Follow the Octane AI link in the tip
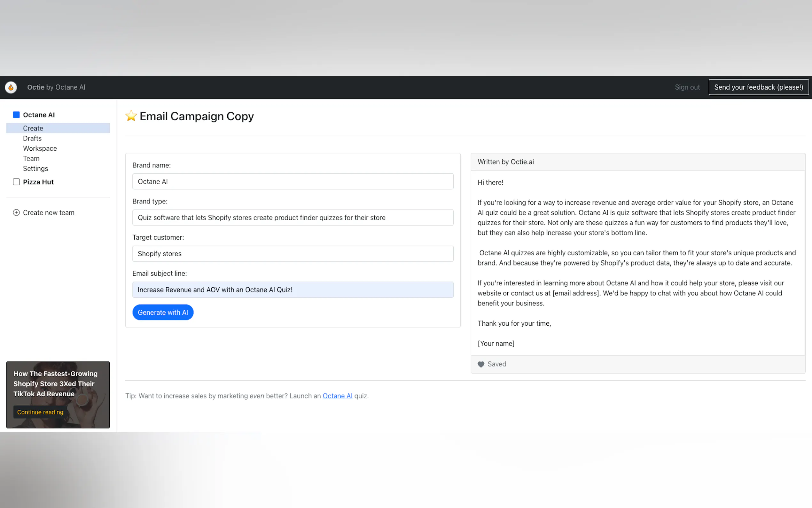The image size is (812, 508). pos(337,396)
